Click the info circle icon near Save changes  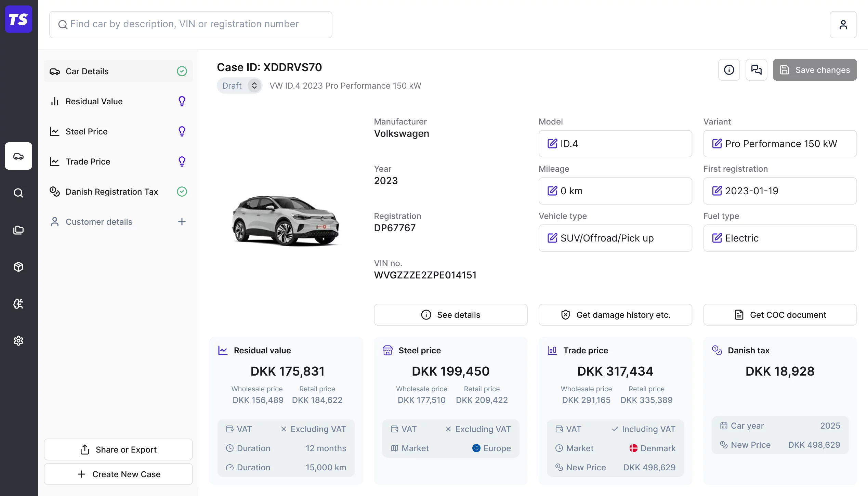(729, 70)
